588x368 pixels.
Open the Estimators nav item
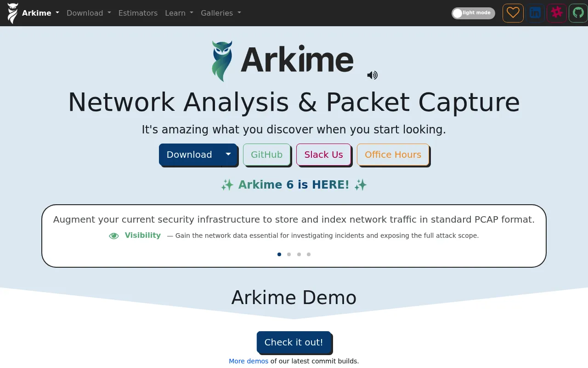point(138,13)
